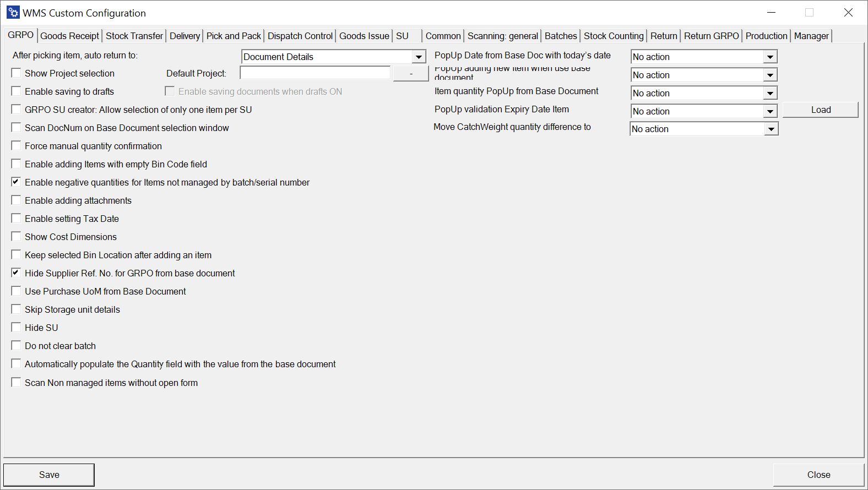Check the Skip Storage unit details option
This screenshot has width=868, height=490.
click(17, 309)
